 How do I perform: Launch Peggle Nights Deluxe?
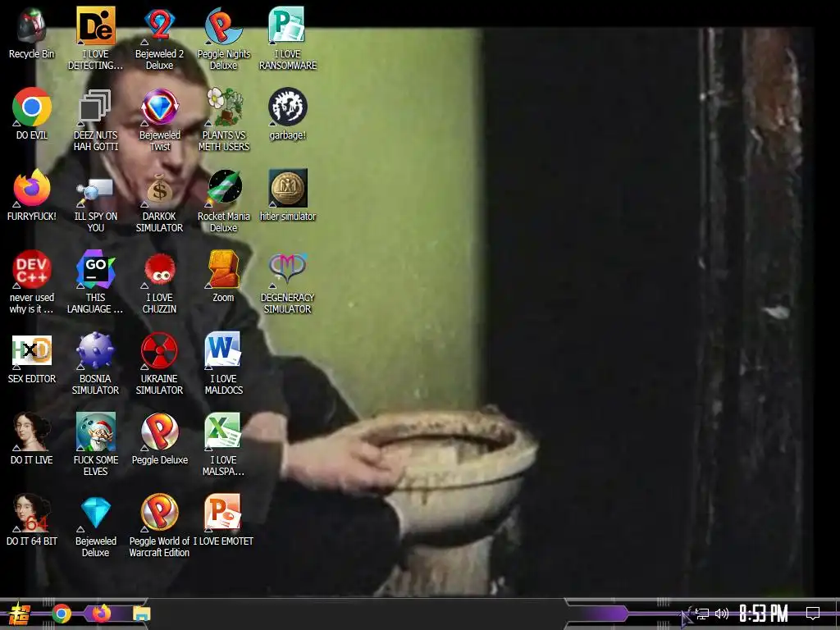click(x=223, y=25)
